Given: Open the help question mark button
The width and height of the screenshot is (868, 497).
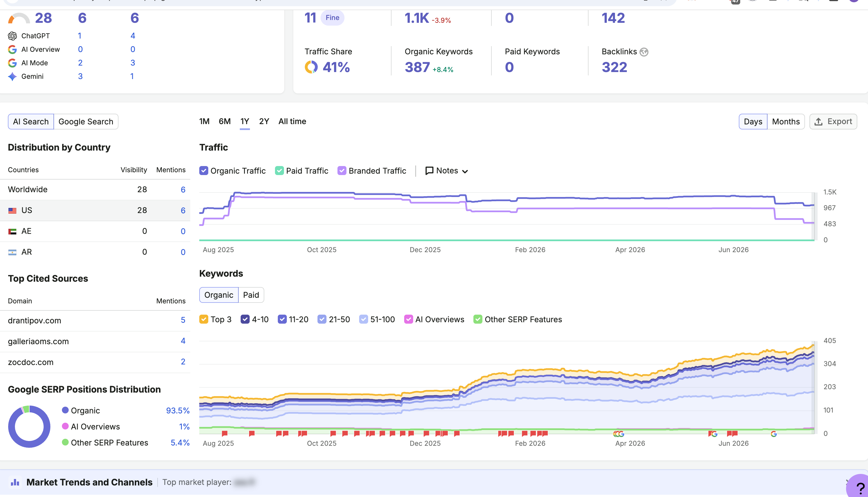Looking at the screenshot, I should (860, 488).
